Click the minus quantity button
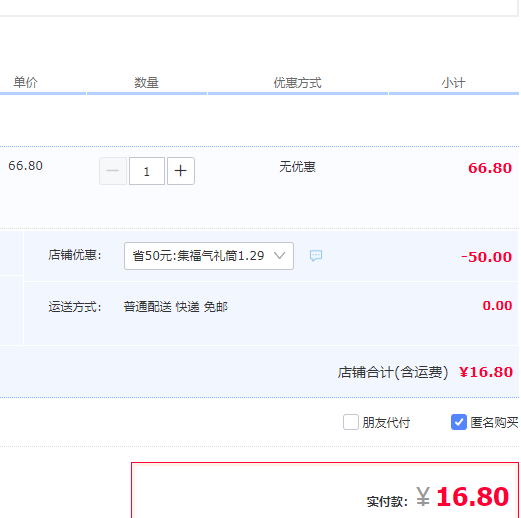This screenshot has width=521, height=518. (x=113, y=171)
